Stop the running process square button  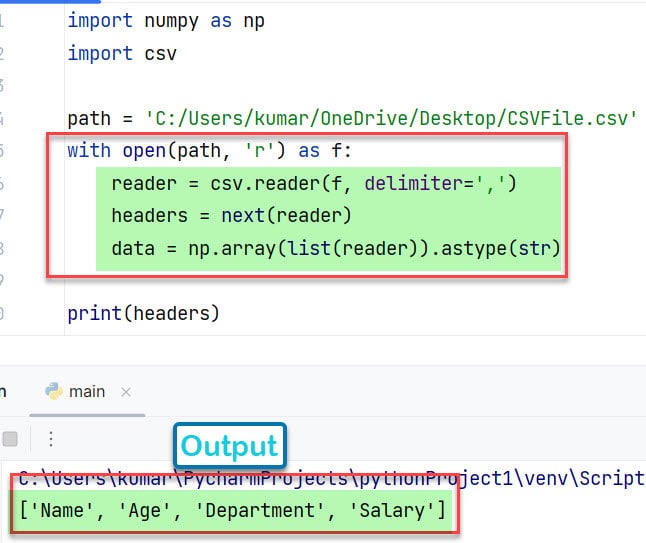pos(10,439)
